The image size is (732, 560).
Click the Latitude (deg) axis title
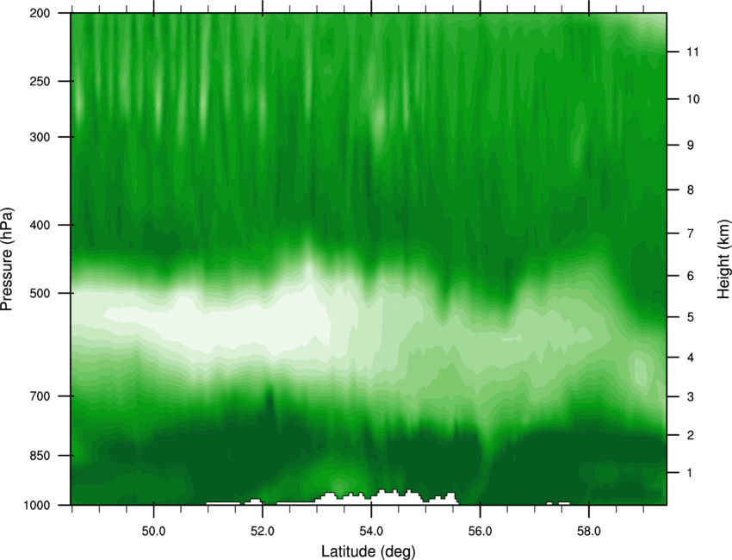(368, 551)
